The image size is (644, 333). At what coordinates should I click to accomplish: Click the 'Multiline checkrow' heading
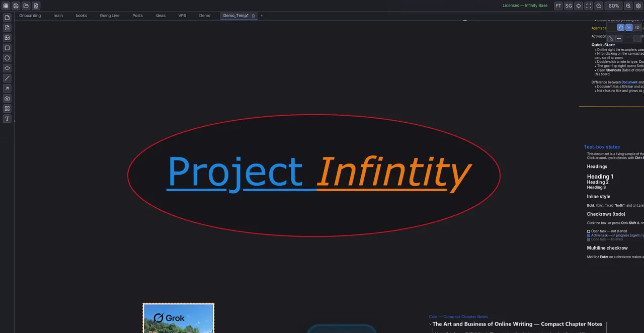[x=607, y=248]
